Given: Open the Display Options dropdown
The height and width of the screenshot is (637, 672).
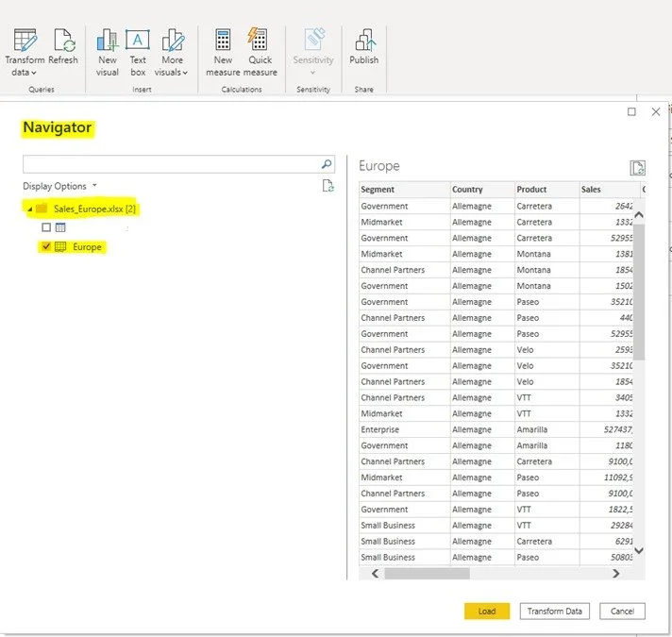Looking at the screenshot, I should pyautogui.click(x=59, y=186).
